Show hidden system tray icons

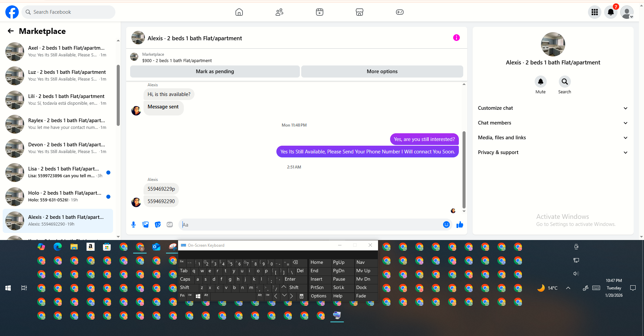click(x=568, y=288)
